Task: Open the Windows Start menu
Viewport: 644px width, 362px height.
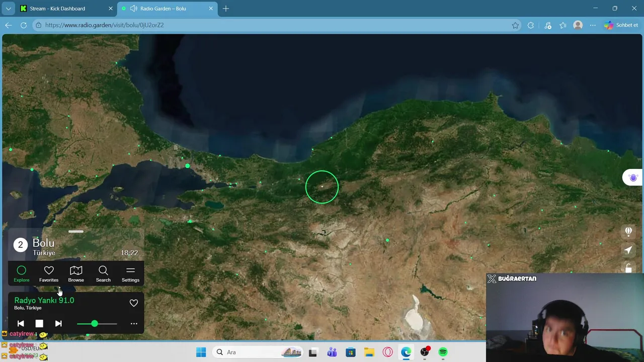Action: point(201,352)
